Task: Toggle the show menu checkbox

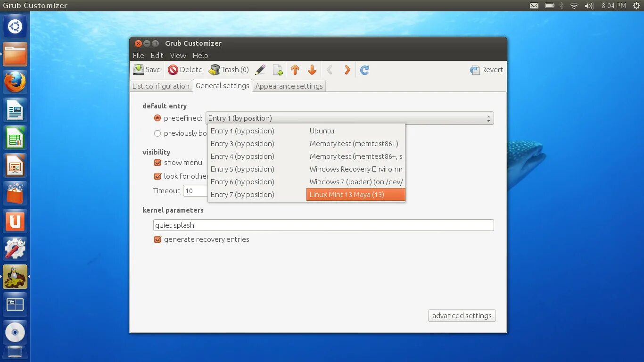Action: (x=158, y=163)
